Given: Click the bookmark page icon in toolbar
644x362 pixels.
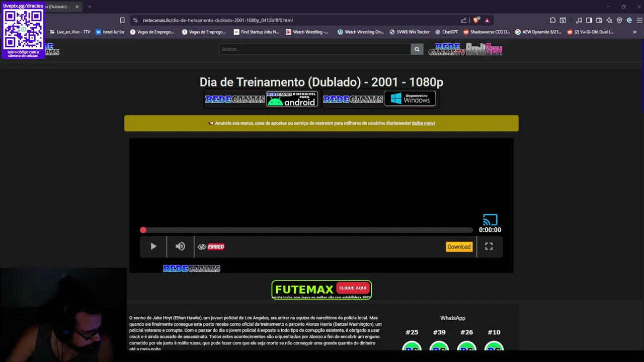Looking at the screenshot, I should [x=122, y=20].
